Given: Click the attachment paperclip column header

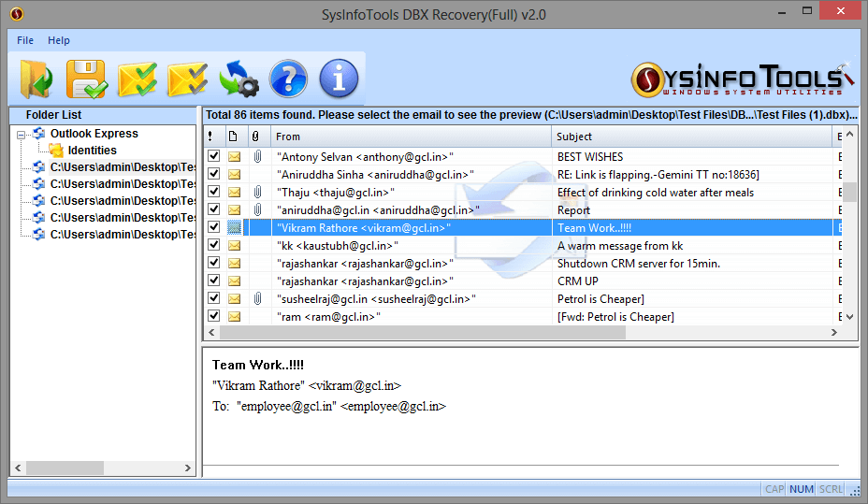Looking at the screenshot, I should (x=255, y=137).
